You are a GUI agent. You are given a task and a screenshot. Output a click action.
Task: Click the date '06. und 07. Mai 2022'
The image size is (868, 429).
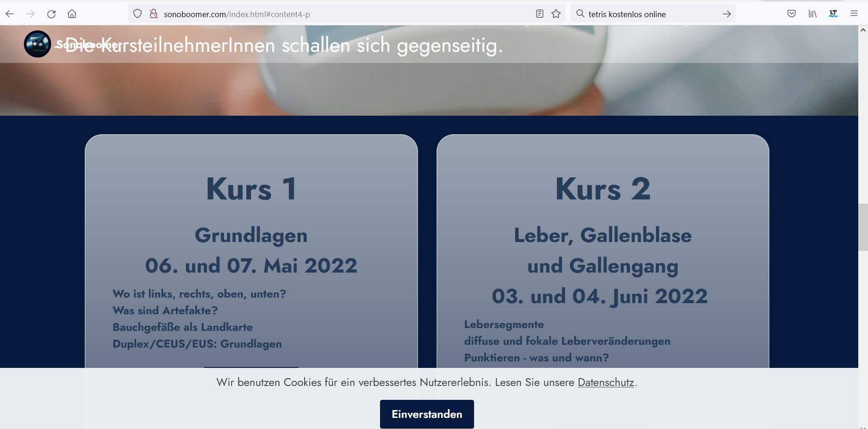point(251,266)
